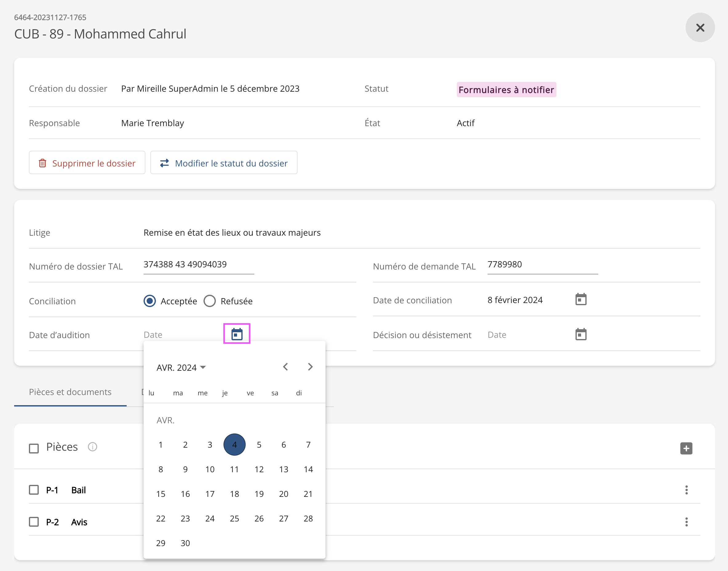The image size is (728, 571).
Task: Click the Date d'audition calendar icon
Action: (236, 333)
